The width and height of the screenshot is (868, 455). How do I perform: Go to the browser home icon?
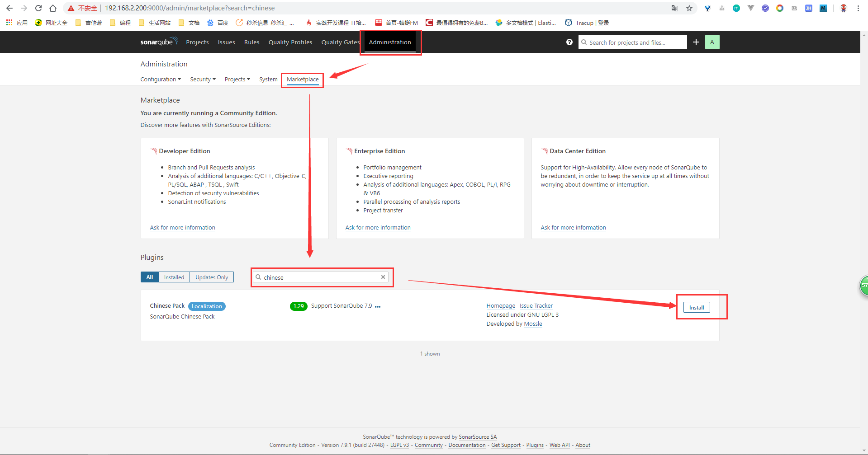53,8
